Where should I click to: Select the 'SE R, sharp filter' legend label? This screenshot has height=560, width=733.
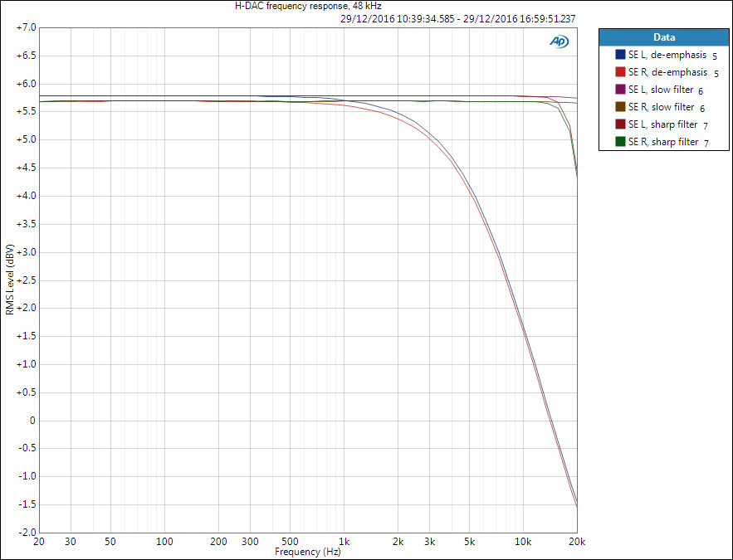click(x=663, y=142)
